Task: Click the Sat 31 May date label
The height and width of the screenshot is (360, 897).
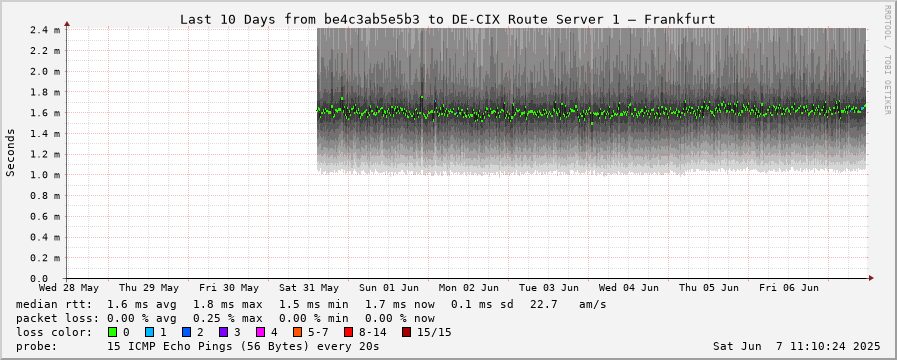Action: pos(309,287)
